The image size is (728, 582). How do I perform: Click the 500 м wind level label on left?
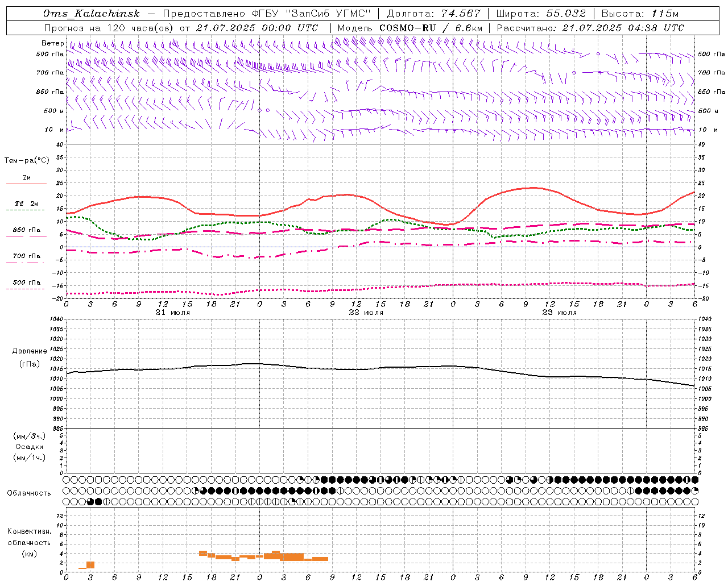point(54,111)
